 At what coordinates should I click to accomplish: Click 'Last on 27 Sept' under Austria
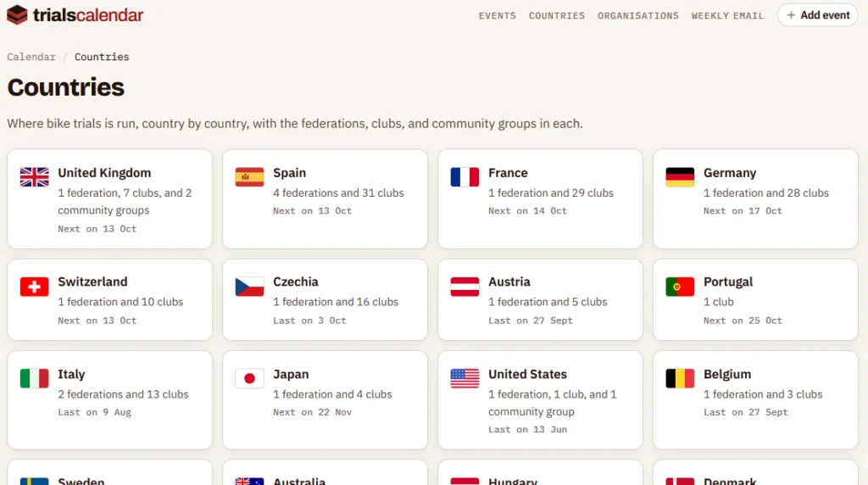coord(531,321)
